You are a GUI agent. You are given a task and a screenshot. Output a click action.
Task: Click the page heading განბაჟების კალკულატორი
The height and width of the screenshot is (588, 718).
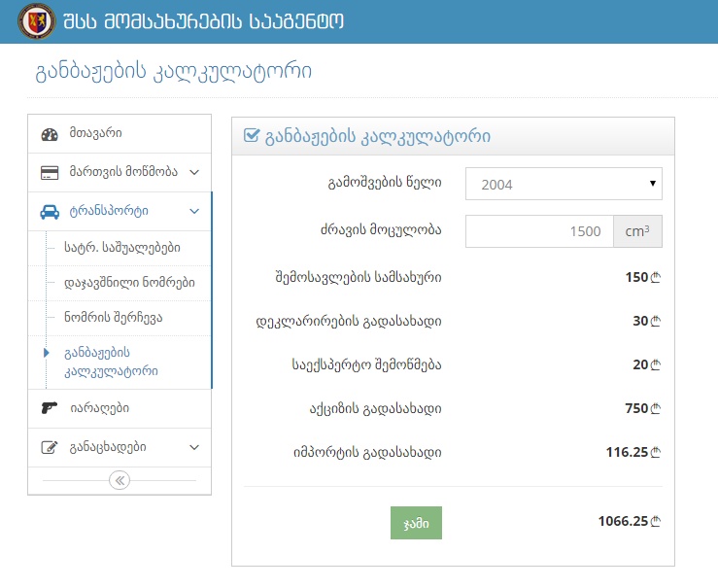(174, 72)
